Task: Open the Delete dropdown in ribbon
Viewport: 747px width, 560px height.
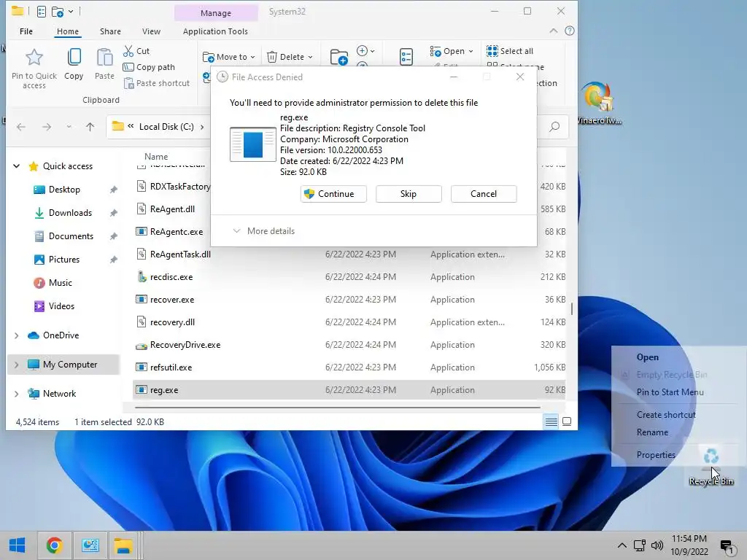Action: [x=289, y=57]
